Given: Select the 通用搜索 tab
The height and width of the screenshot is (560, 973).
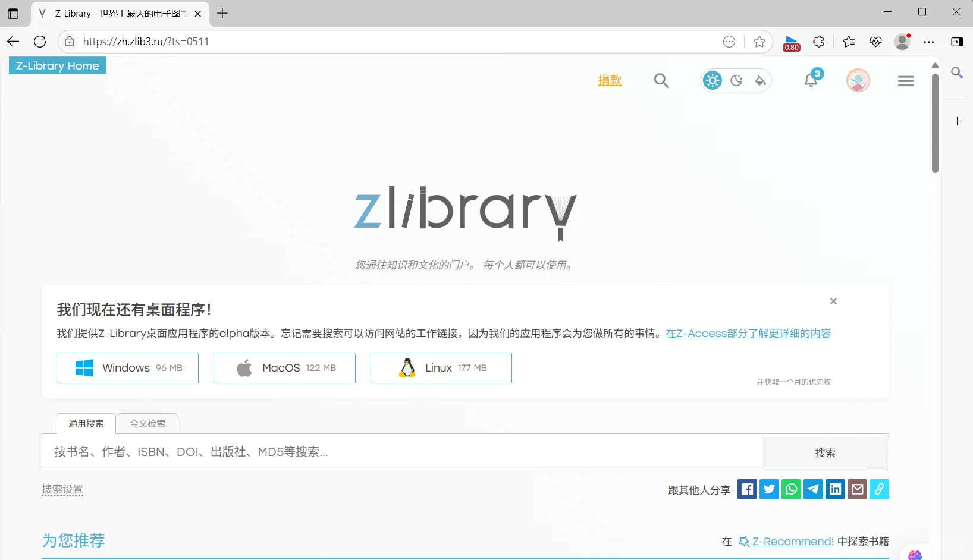Looking at the screenshot, I should coord(86,423).
